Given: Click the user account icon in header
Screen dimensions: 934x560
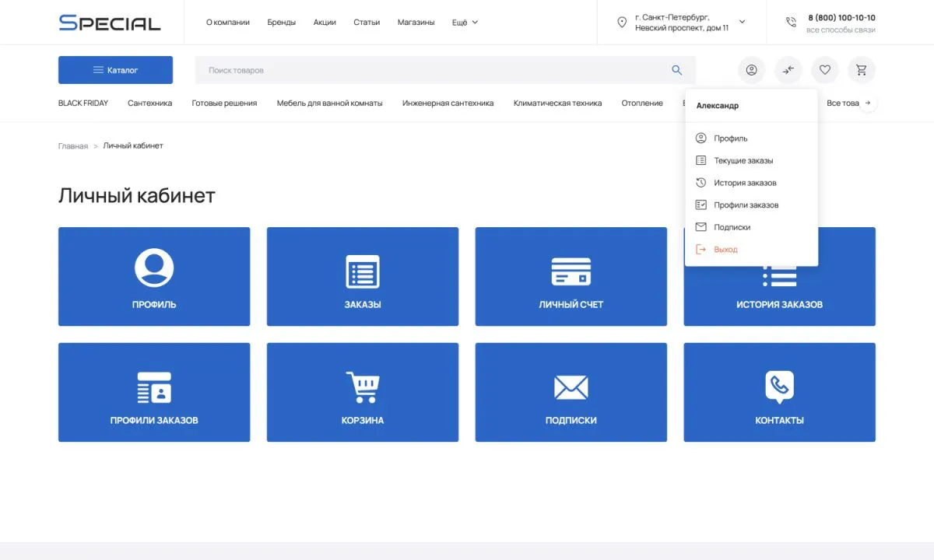Looking at the screenshot, I should (x=751, y=70).
